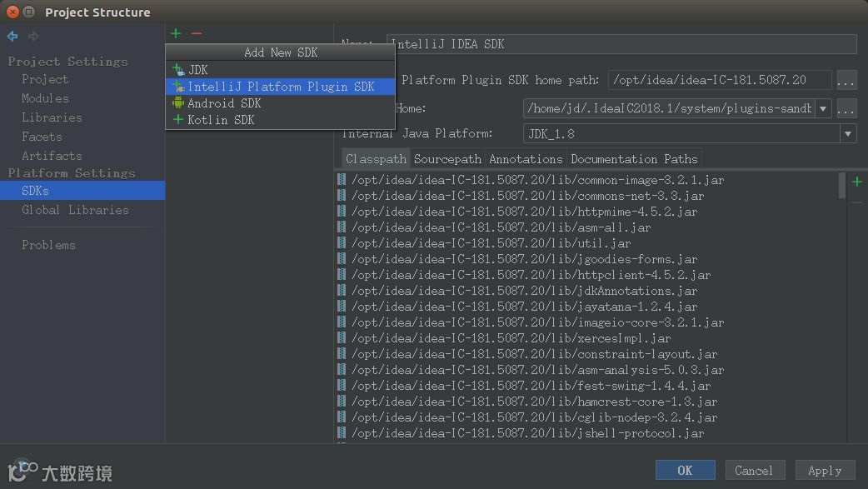Choose Android SDK menu entry
The image size is (868, 489).
[280, 103]
